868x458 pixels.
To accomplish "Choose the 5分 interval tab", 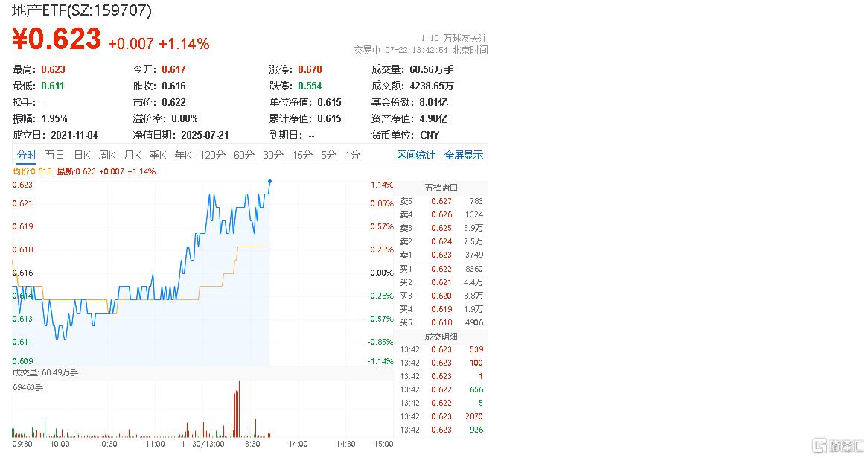I will click(x=329, y=155).
